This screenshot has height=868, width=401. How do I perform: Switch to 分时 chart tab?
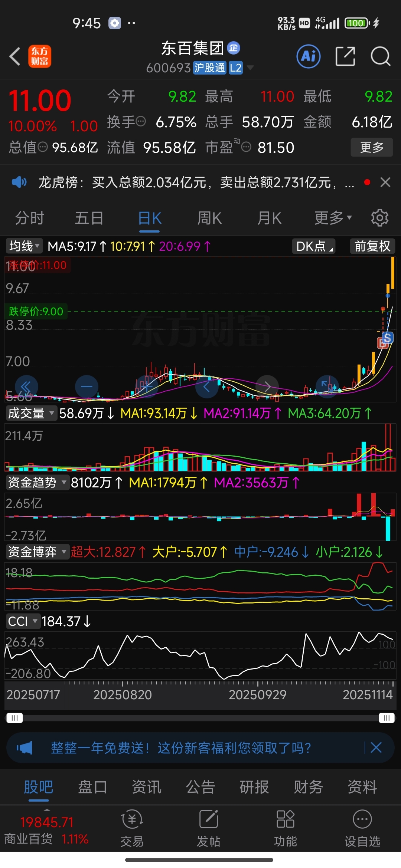(x=30, y=218)
